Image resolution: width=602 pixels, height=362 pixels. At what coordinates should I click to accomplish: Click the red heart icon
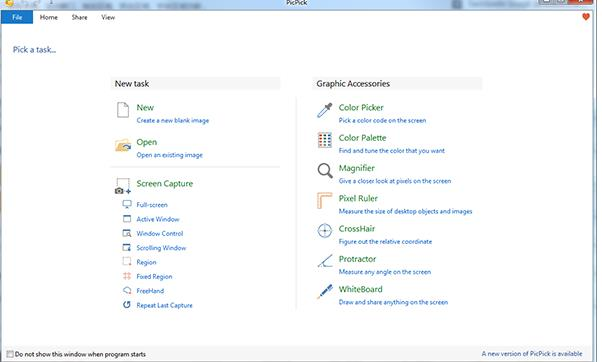tap(585, 17)
